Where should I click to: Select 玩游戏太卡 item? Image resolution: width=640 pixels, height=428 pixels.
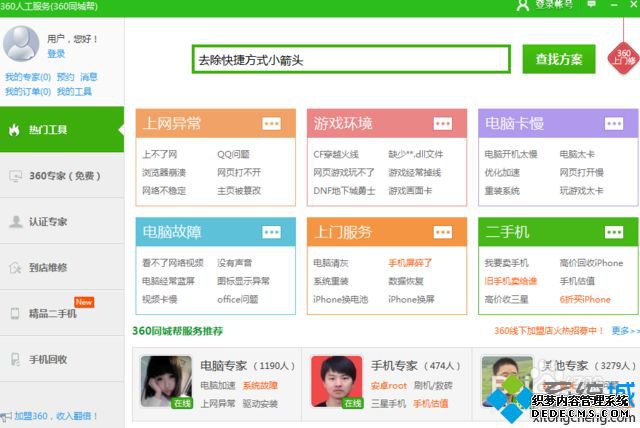tap(581, 191)
